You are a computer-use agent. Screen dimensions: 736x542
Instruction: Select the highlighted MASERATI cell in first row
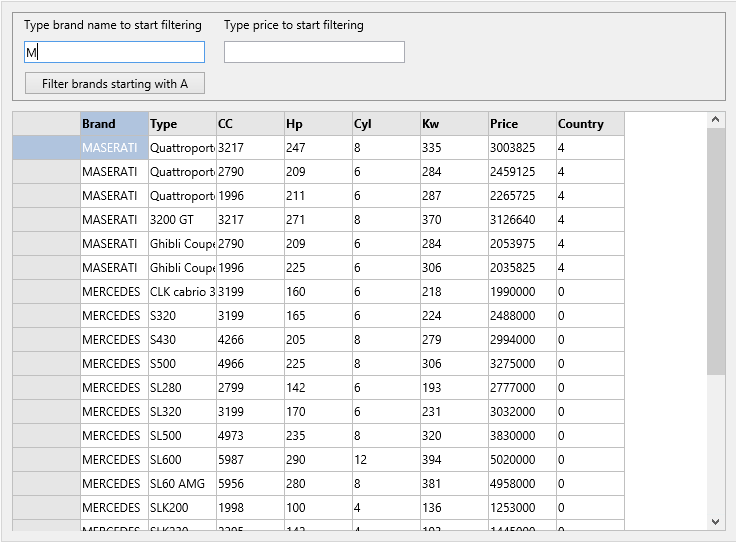[x=115, y=148]
